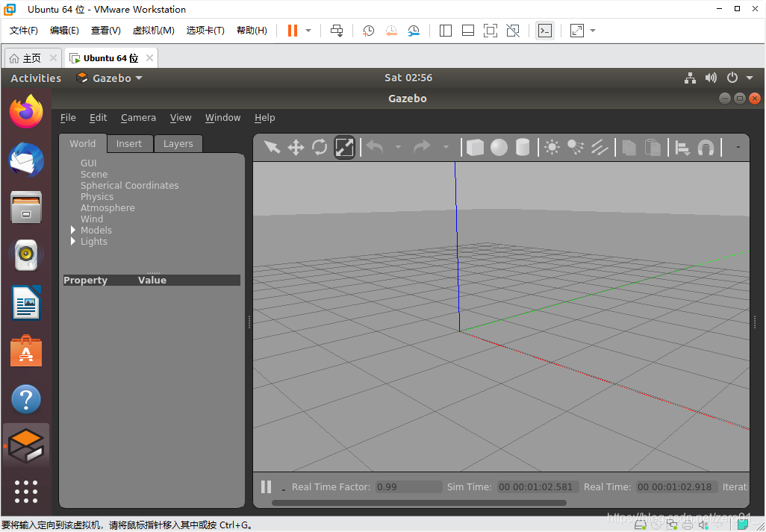The height and width of the screenshot is (532, 766).
Task: Switch to the 主页 home tab
Action: coord(33,58)
